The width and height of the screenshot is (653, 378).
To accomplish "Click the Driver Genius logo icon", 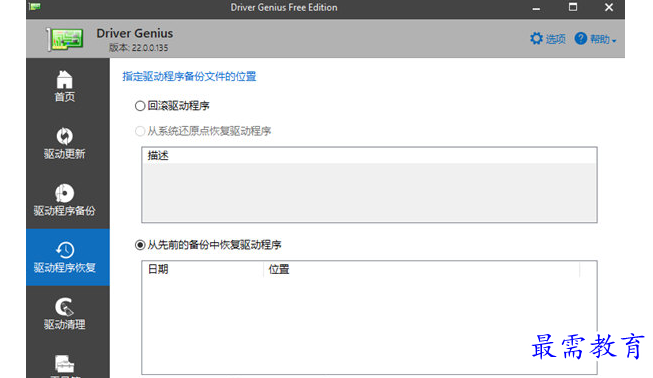I will (x=65, y=40).
